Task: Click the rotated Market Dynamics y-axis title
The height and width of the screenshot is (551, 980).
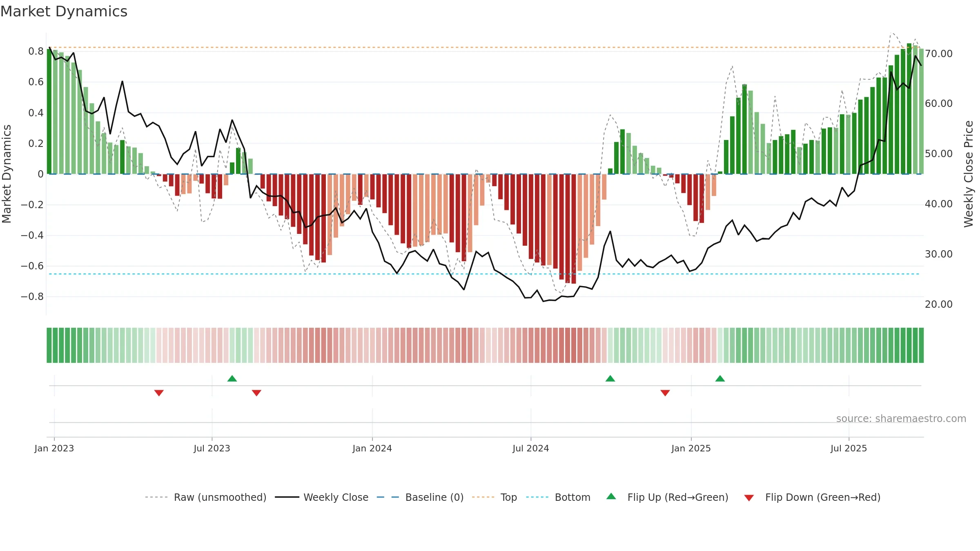Action: 7,174
